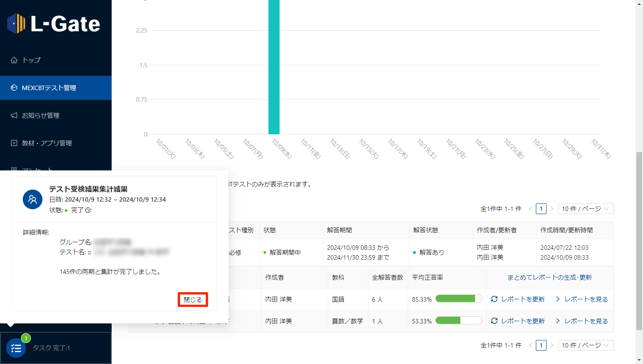The width and height of the screenshot is (643, 364).
Task: Open the task list icon with badge
Action: [x=16, y=348]
